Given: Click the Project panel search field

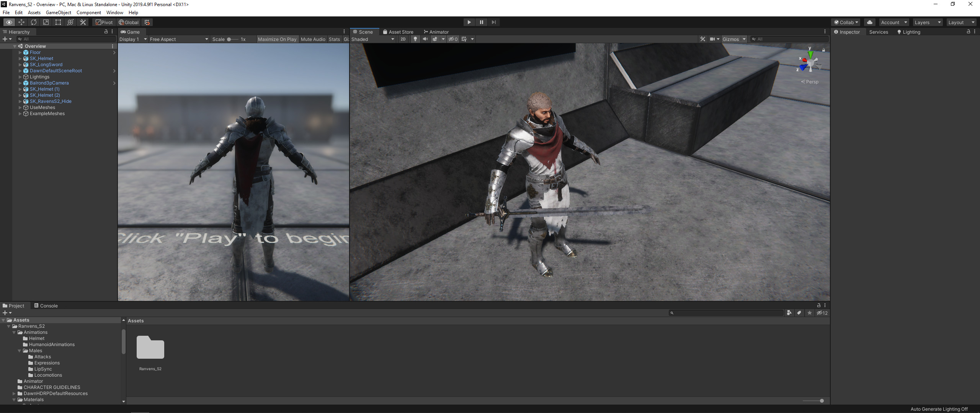Looking at the screenshot, I should 726,313.
